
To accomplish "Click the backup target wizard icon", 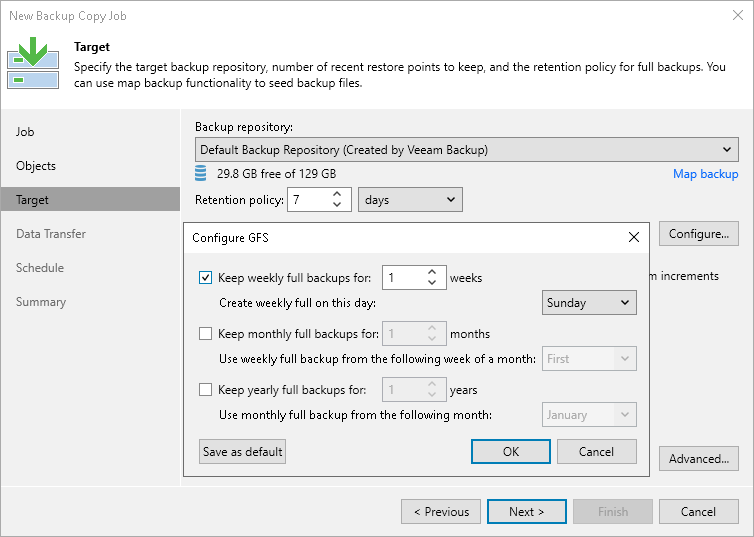I will point(33,63).
